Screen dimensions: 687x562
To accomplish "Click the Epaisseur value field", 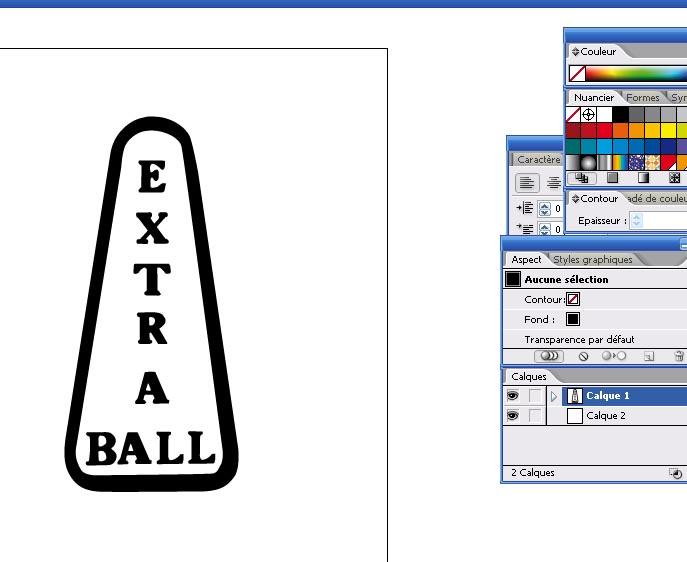I will pyautogui.click(x=665, y=220).
